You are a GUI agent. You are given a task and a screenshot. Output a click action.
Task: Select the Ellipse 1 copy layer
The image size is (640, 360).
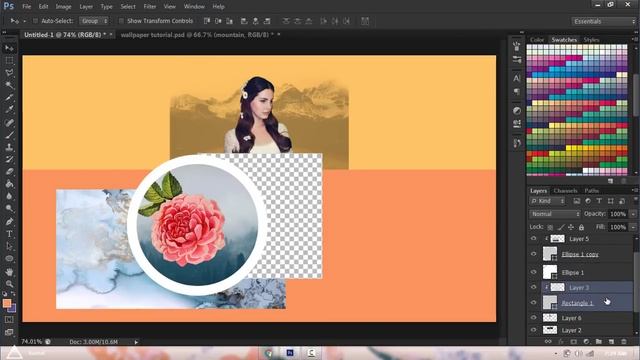point(587,254)
